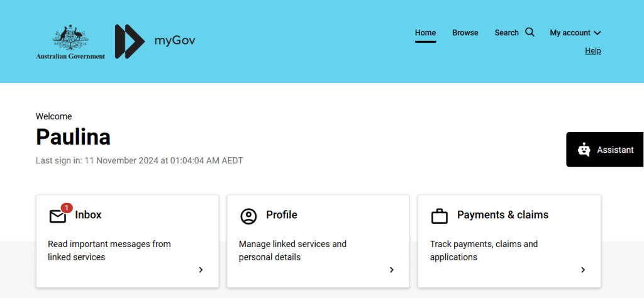Select the myGov wordmark text
This screenshot has height=298, width=644.
(175, 41)
